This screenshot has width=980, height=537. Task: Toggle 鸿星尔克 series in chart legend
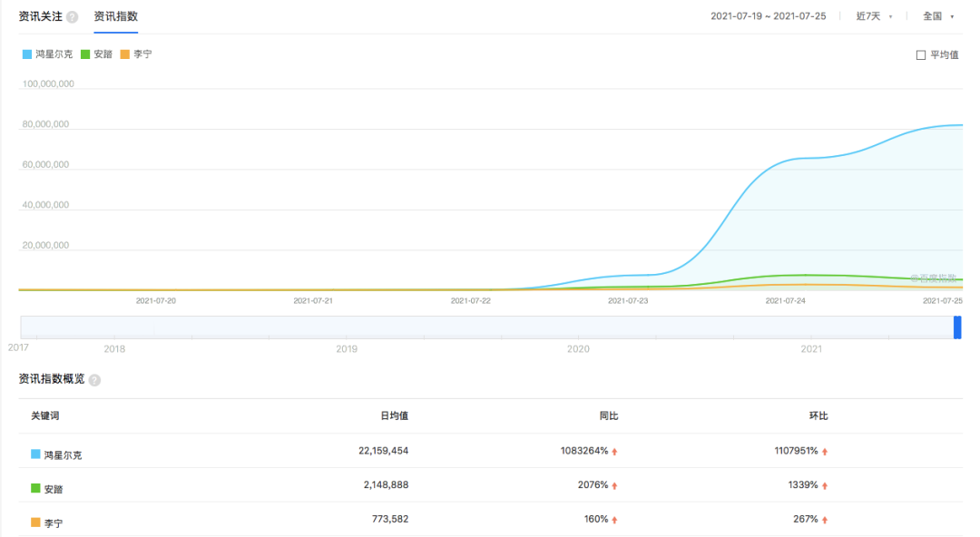48,54
